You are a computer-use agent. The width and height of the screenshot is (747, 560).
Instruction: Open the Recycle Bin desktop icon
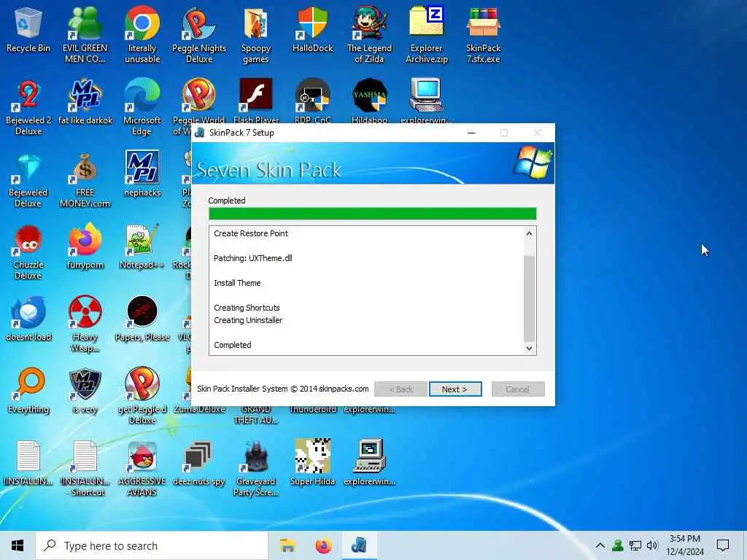[28, 30]
